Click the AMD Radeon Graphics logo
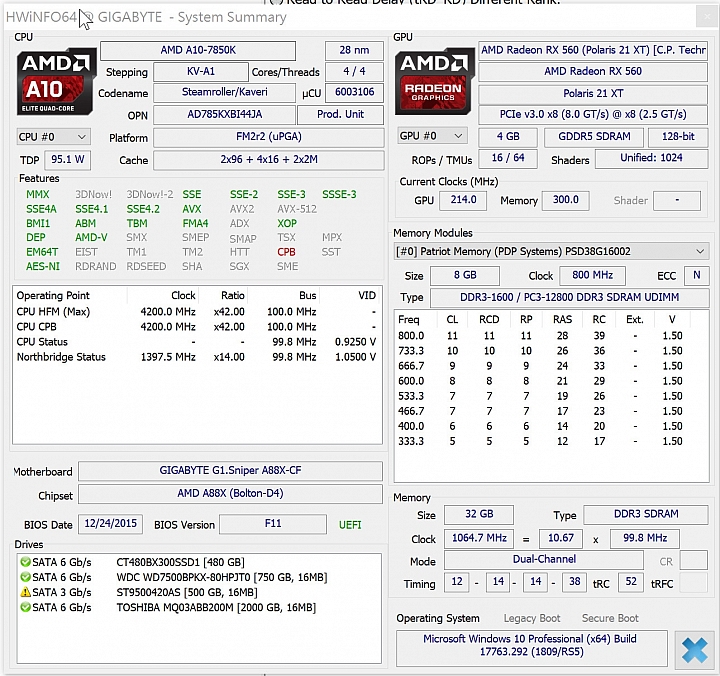 434,81
